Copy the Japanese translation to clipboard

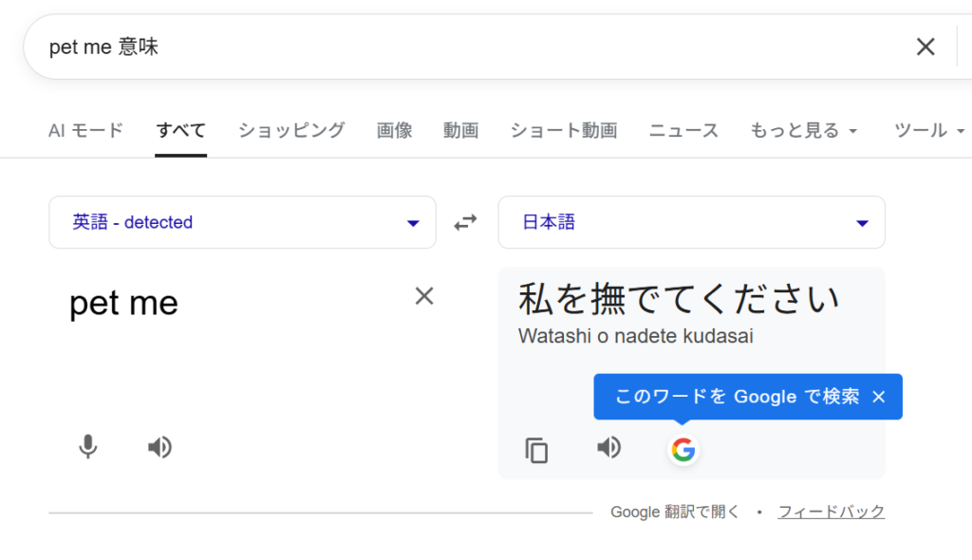pos(537,450)
